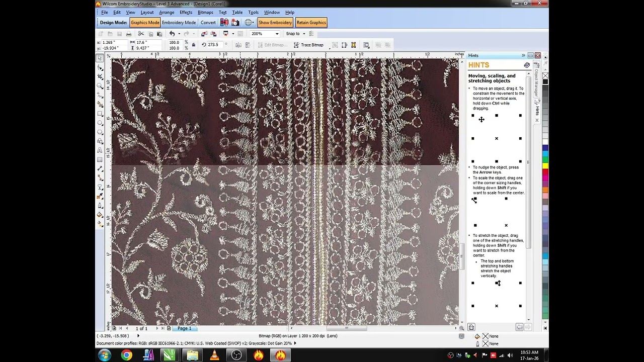Select the Pick tool in the toolbox
This screenshot has height=362, width=644.
click(x=100, y=58)
